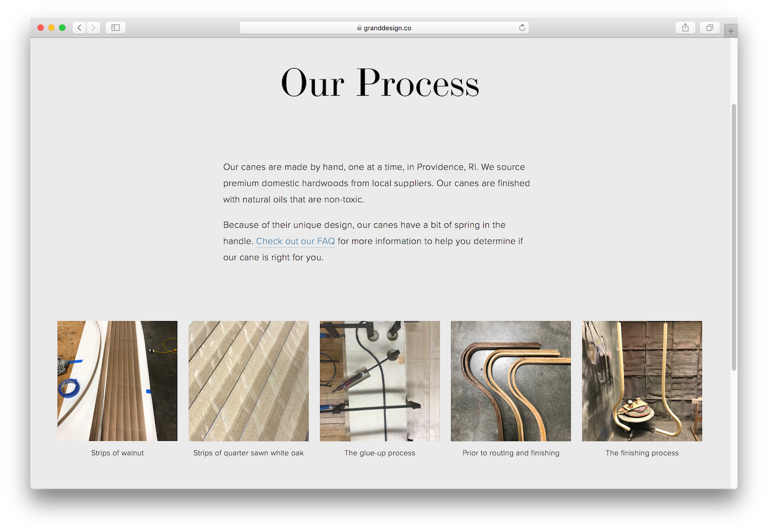
Task: Click the green full-screen window button
Action: (62, 28)
